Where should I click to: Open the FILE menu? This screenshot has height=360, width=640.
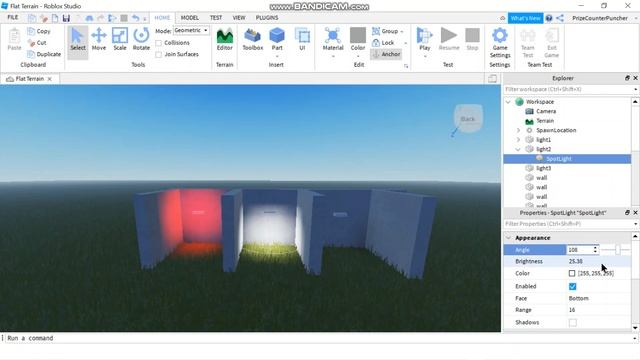(13, 18)
